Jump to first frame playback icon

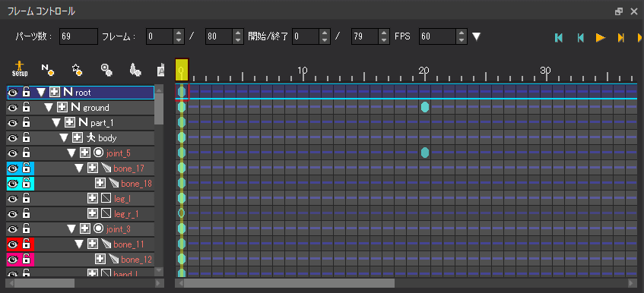coord(559,38)
